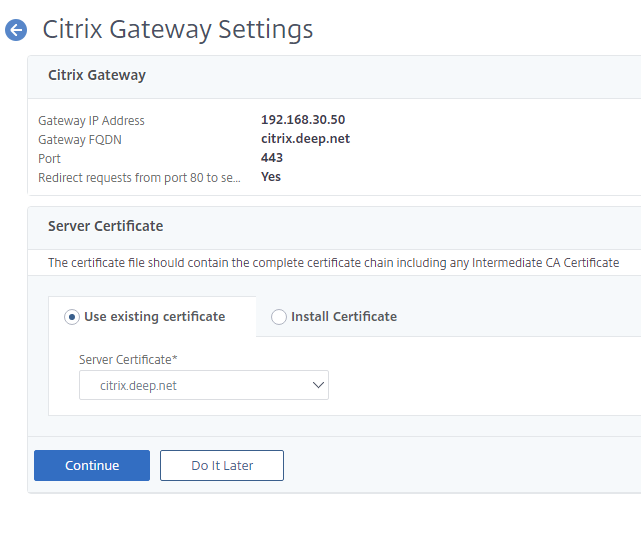
Task: Click the Server Certificate* field label
Action: 127,359
